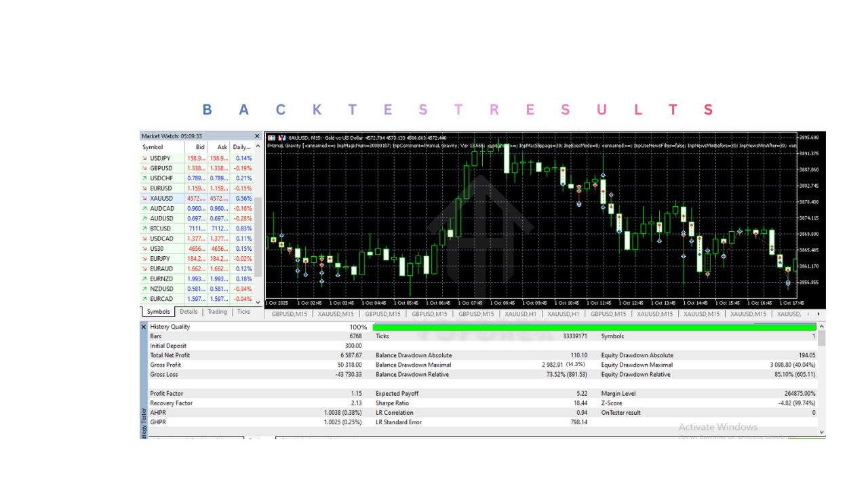Click the green History Quality progress bar

pos(594,327)
